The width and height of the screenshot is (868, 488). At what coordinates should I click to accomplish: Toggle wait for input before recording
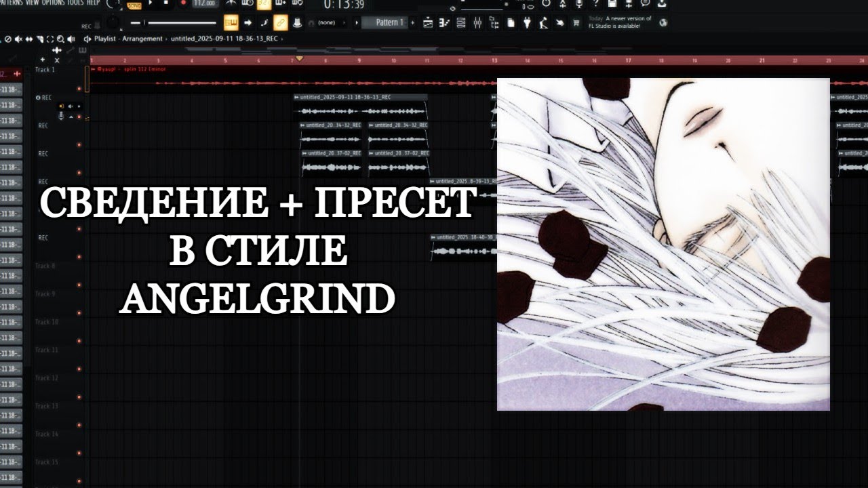[x=249, y=3]
